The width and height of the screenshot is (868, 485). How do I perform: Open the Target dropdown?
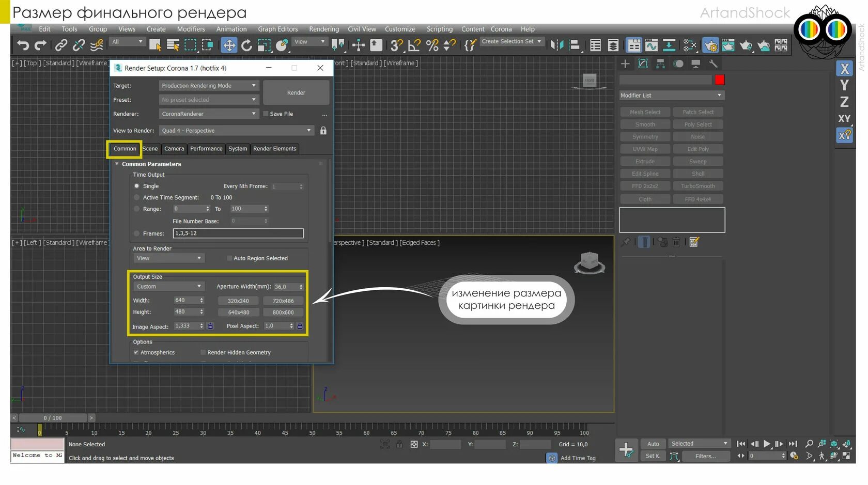point(209,86)
